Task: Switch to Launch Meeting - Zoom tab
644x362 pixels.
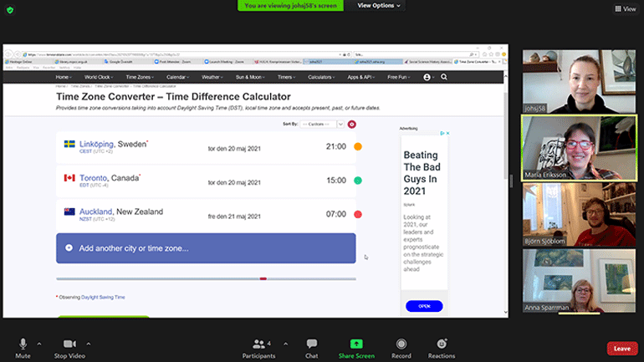Action: [x=227, y=62]
